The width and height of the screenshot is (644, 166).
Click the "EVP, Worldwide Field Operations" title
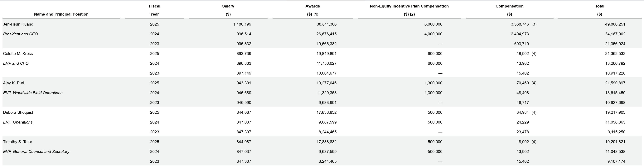point(33,93)
